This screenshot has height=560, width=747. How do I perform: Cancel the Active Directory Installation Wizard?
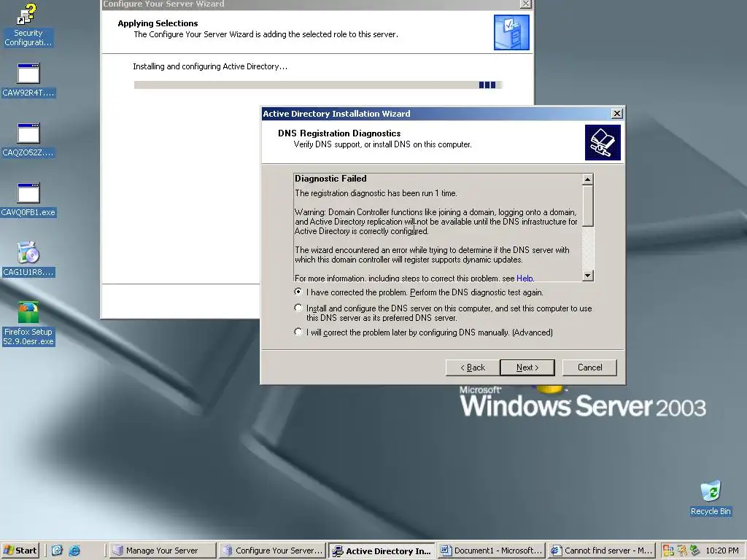pos(589,367)
